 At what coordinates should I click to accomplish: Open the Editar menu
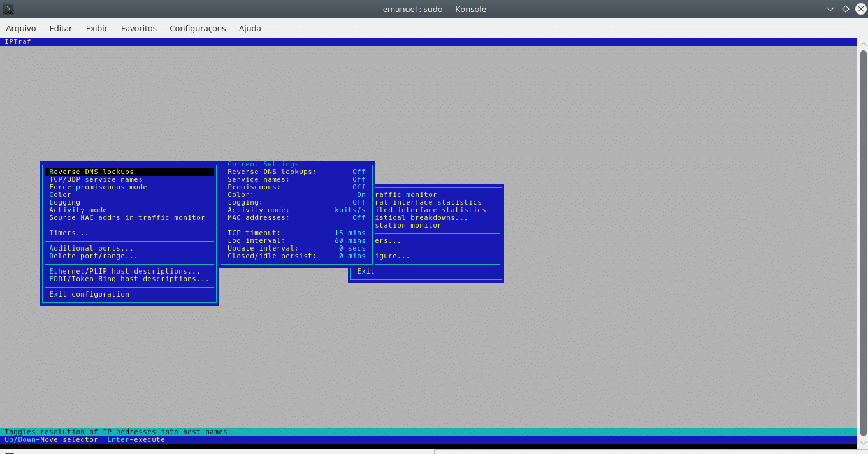(x=61, y=28)
